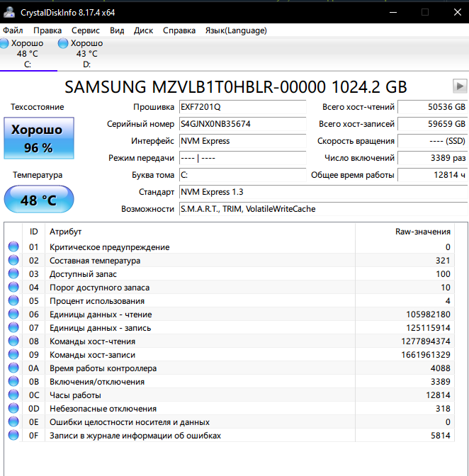Click the Возможности field with S.M.A.R.T., TRIM
The image size is (469, 476).
[323, 209]
